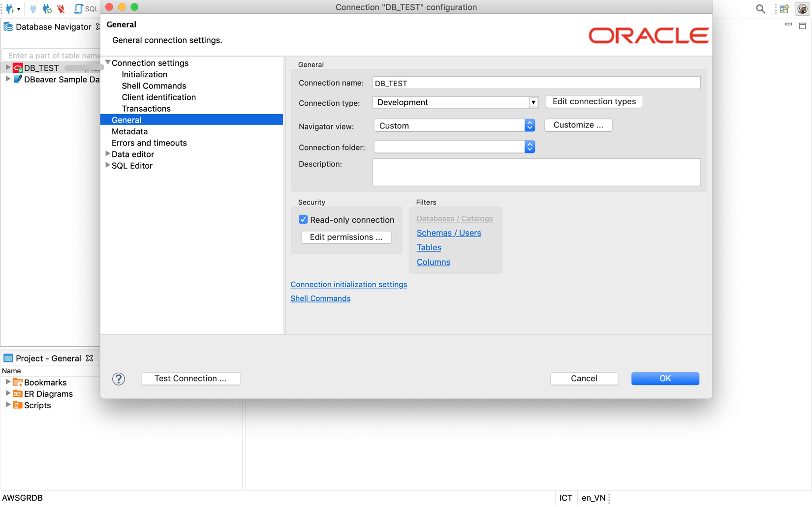The height and width of the screenshot is (507, 812).
Task: Select the Bookmarks folder icon
Action: point(18,382)
